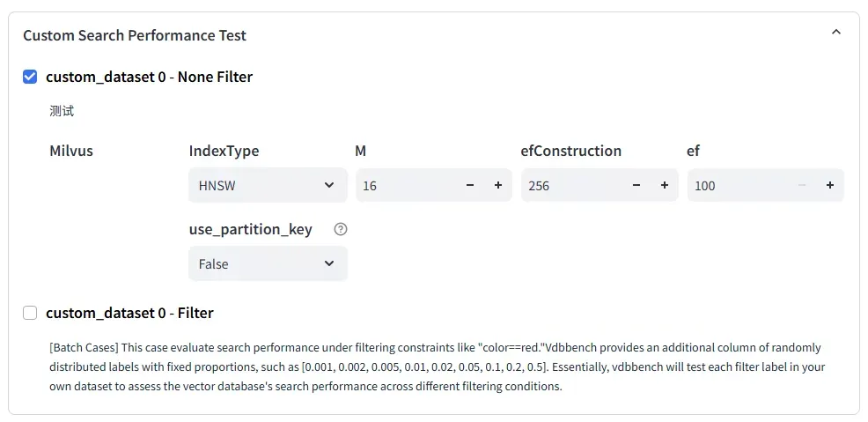
Task: Click the custom_dataset 0 - Filter label
Action: [x=129, y=313]
